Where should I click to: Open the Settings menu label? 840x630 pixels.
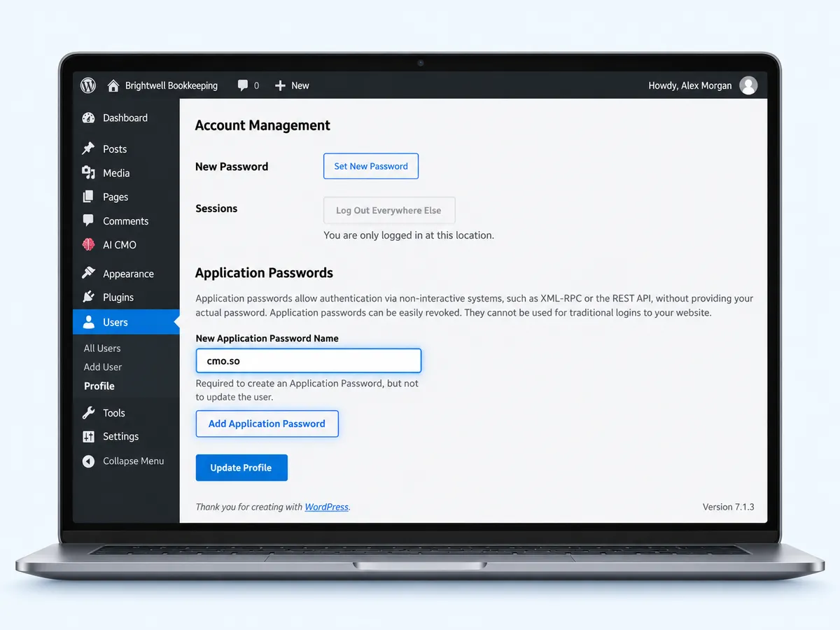[121, 436]
